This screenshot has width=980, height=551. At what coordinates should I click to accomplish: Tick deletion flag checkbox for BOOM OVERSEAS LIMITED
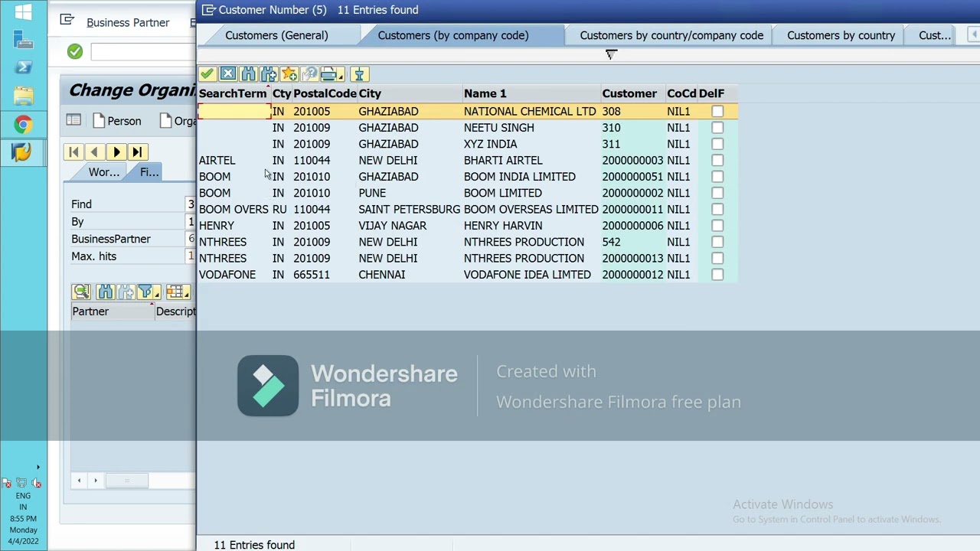[717, 210]
